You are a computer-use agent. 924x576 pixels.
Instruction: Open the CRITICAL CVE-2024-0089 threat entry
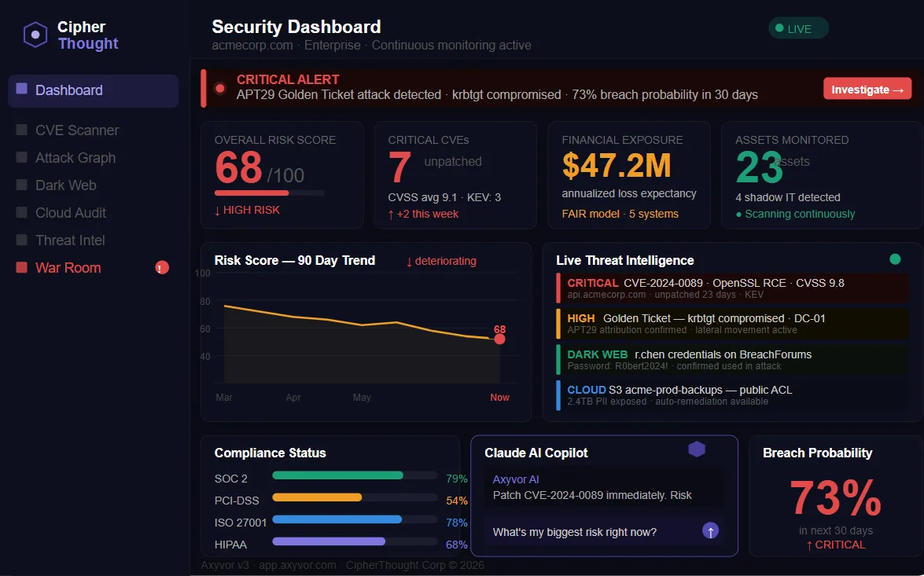tap(732, 288)
